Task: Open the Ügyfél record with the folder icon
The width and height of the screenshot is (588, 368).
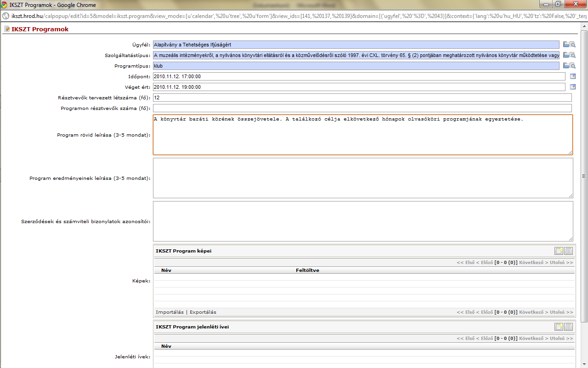Action: tap(566, 45)
